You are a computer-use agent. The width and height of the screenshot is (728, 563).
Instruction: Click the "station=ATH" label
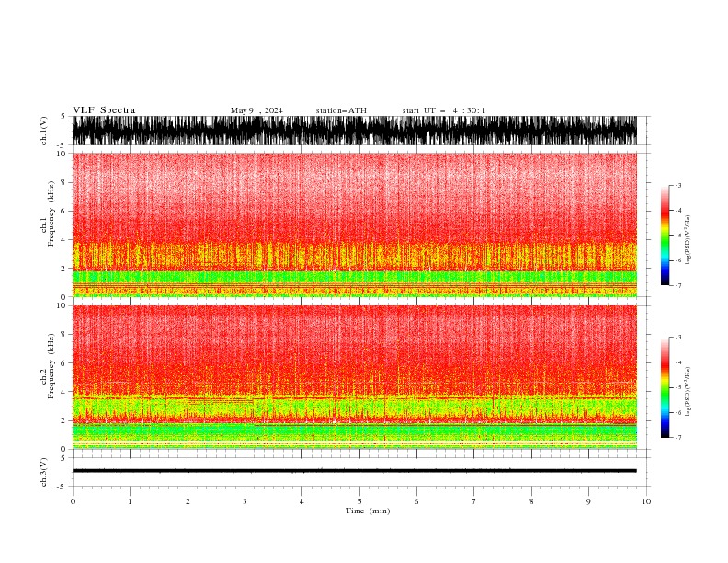pos(341,110)
